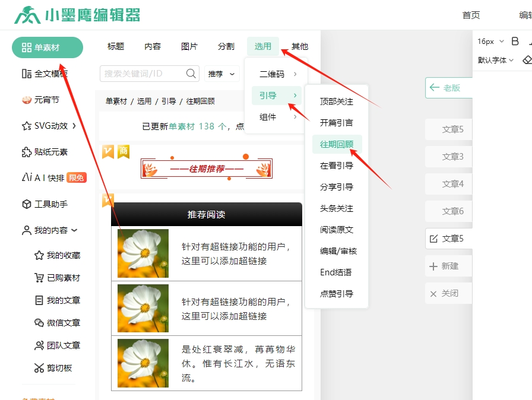Choose 点赞引导 from the submenu
The image size is (532, 400).
coord(337,294)
